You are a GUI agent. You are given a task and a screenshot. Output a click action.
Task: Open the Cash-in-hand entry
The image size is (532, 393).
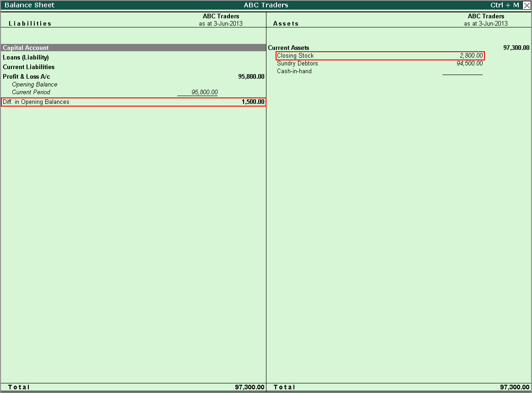294,71
